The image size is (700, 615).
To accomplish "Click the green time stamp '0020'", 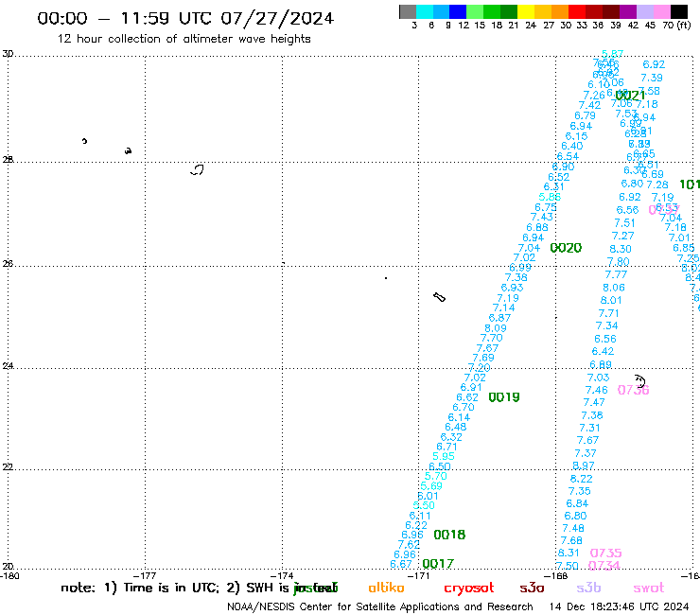I will (566, 248).
